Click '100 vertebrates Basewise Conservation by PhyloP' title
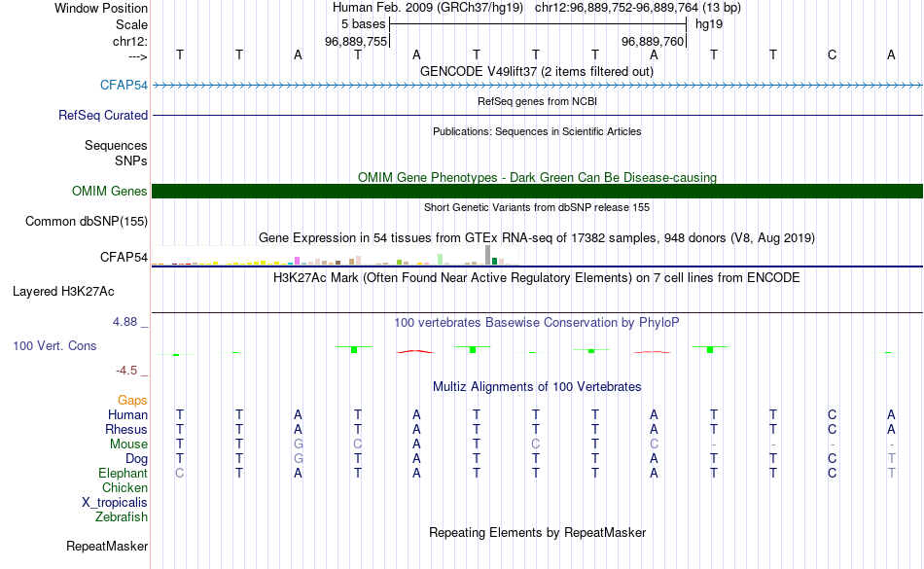The image size is (924, 569). pyautogui.click(x=537, y=322)
